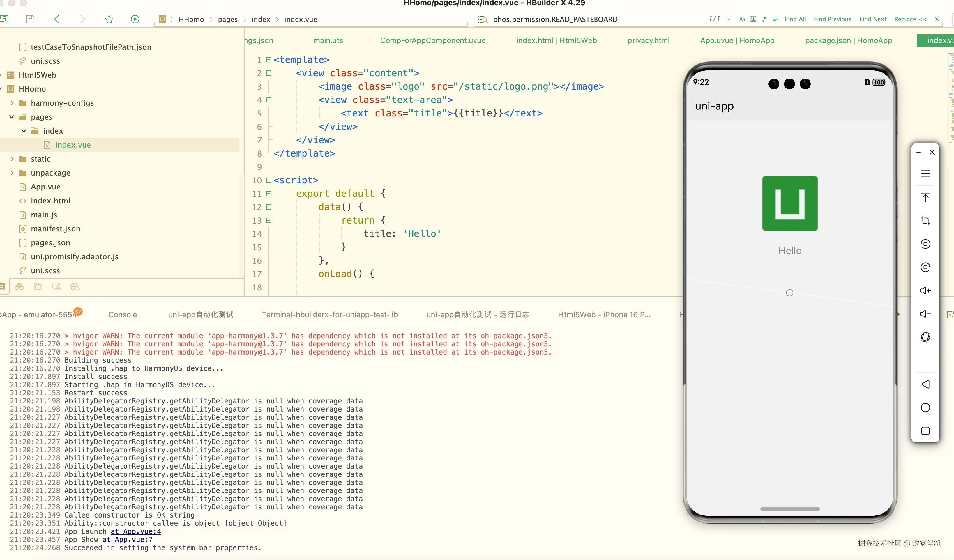Screen dimensions: 954x560
Task: Click the save file toolbar icon
Action: pos(30,19)
